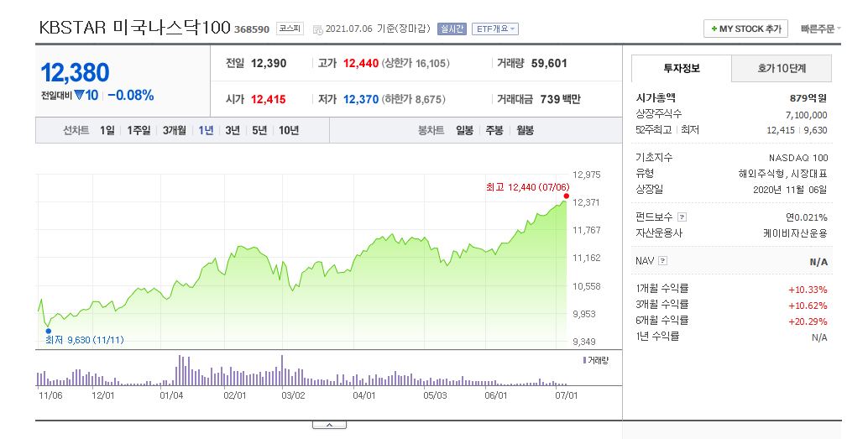Click the calendar icon beside 2021.07.06 date
Viewport: 868px width, 439px height.
pos(318,29)
